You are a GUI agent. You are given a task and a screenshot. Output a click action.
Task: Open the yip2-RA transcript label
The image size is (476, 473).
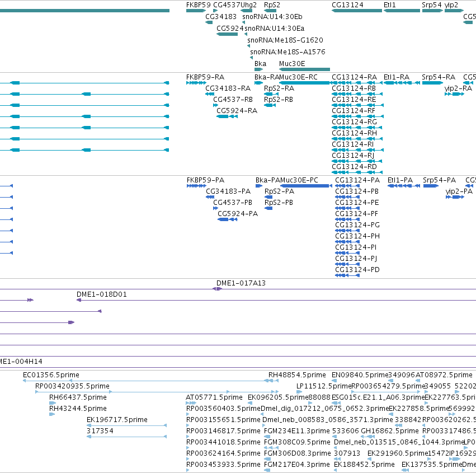tap(458, 88)
